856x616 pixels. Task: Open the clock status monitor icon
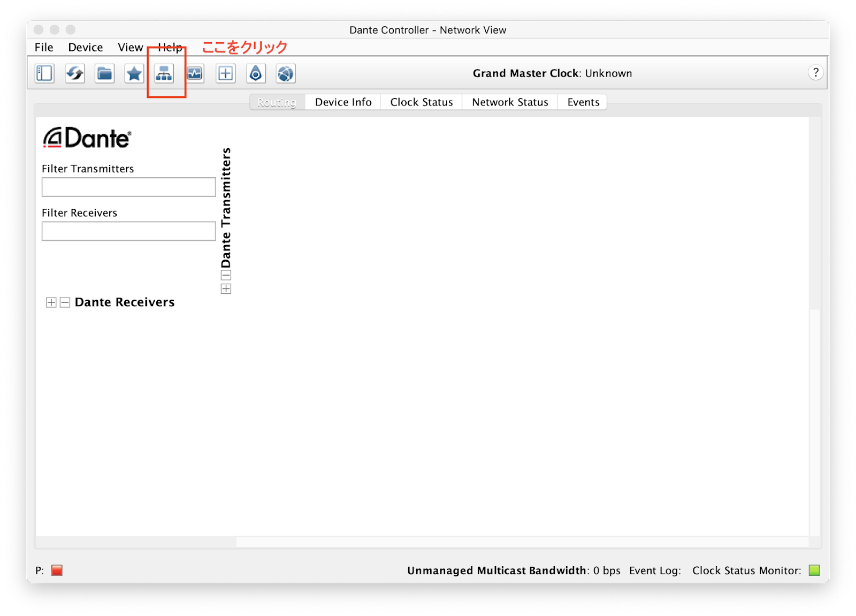(x=195, y=73)
